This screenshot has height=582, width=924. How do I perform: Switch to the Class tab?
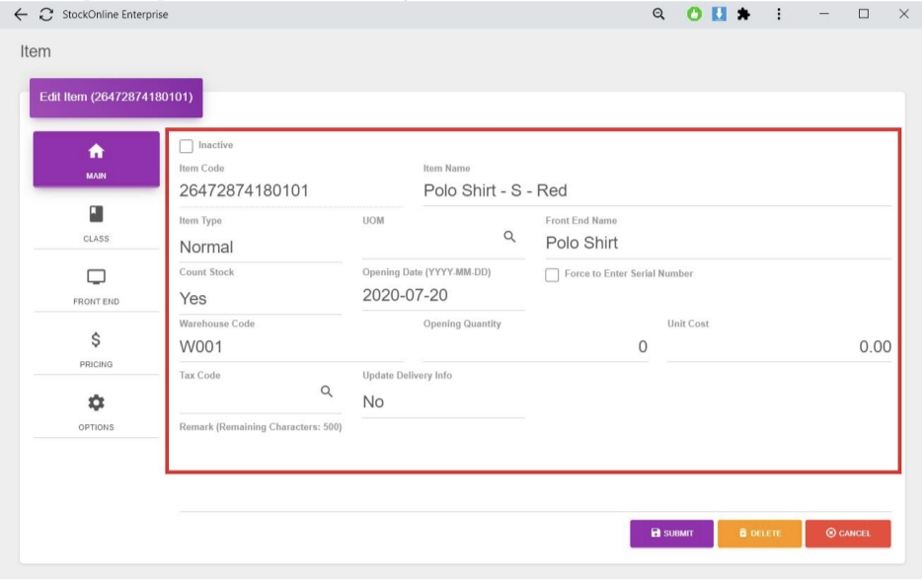click(96, 223)
